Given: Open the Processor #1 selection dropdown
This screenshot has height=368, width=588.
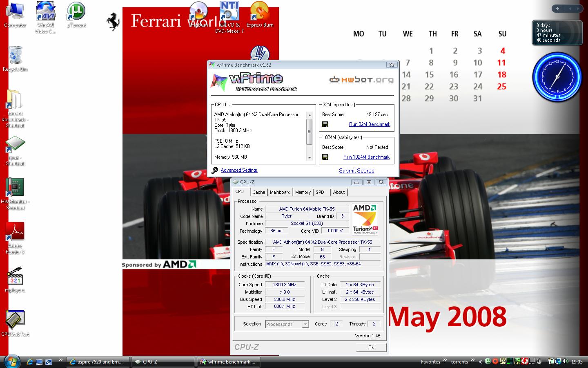Looking at the screenshot, I should point(305,324).
